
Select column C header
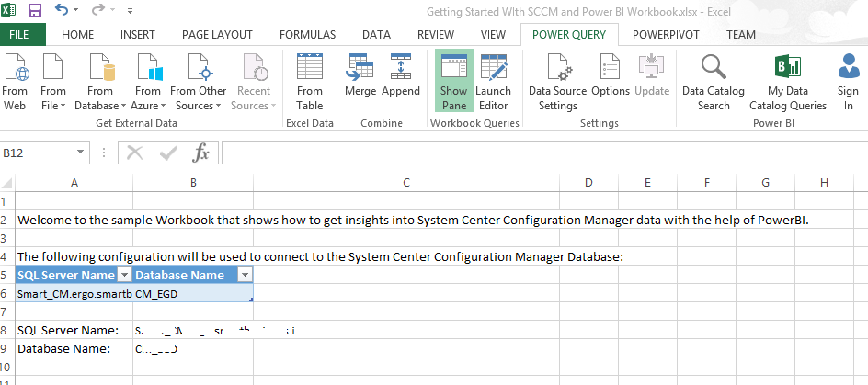[405, 183]
